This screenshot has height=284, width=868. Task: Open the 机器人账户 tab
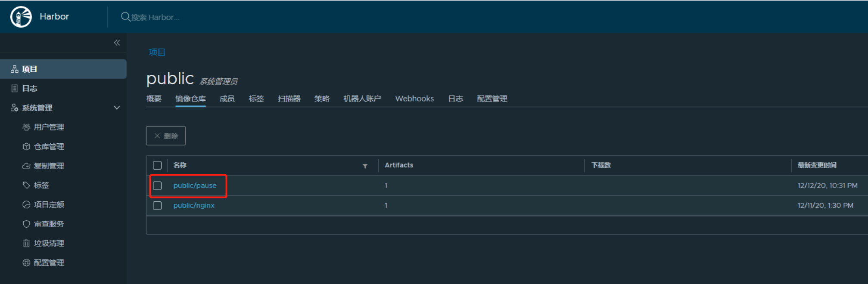coord(362,99)
